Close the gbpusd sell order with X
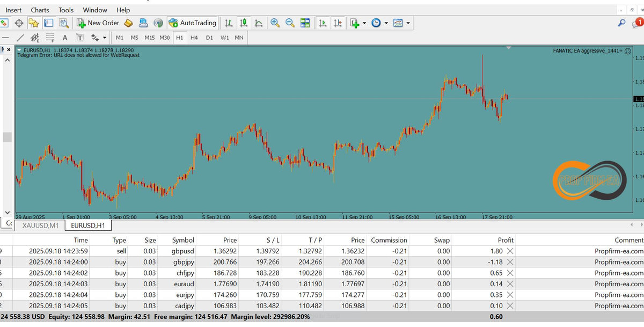Viewport: 644px width, 327px height. point(510,251)
